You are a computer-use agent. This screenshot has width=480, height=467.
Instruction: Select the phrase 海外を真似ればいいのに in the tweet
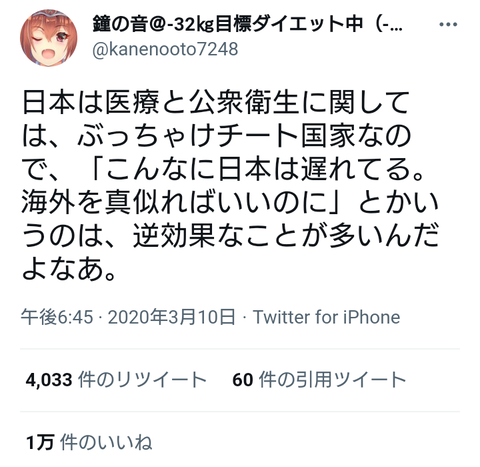click(x=174, y=202)
